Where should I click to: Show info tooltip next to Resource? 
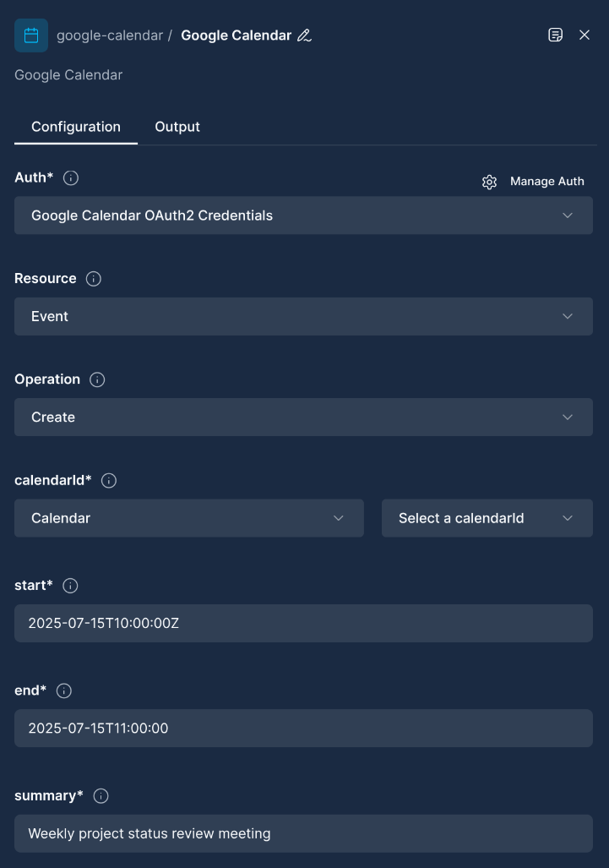tap(94, 279)
